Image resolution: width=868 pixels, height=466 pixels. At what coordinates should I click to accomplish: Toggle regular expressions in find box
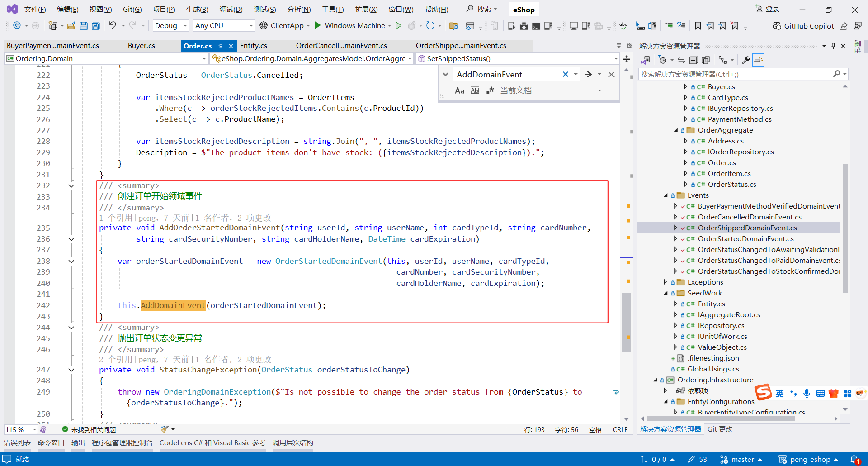pyautogui.click(x=490, y=90)
